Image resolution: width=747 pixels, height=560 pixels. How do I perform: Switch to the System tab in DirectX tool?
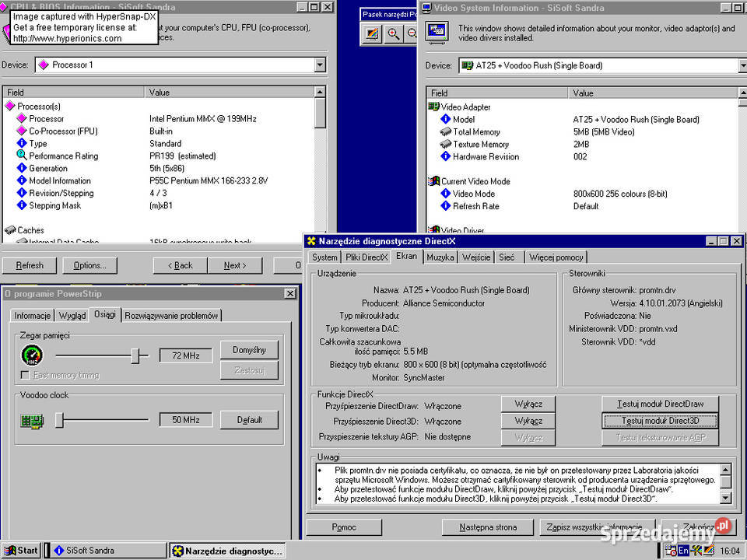[x=324, y=257]
